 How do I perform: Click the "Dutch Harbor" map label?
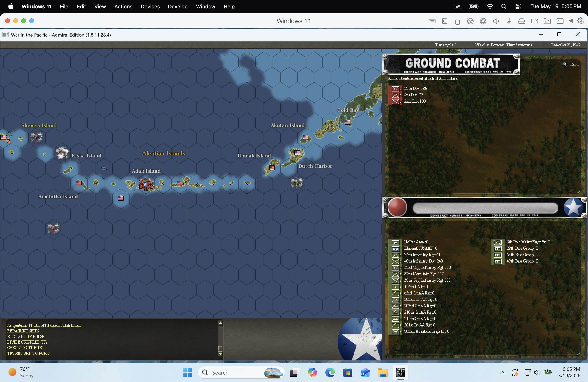(x=315, y=166)
